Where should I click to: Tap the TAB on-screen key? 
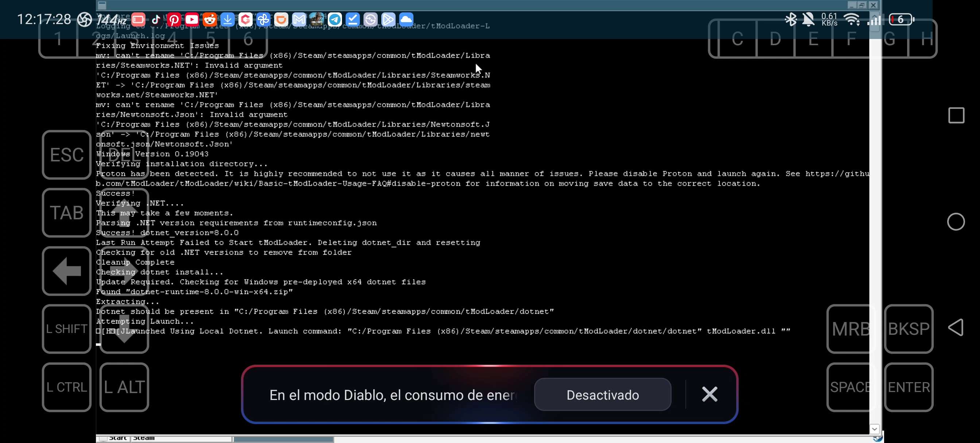click(x=67, y=212)
